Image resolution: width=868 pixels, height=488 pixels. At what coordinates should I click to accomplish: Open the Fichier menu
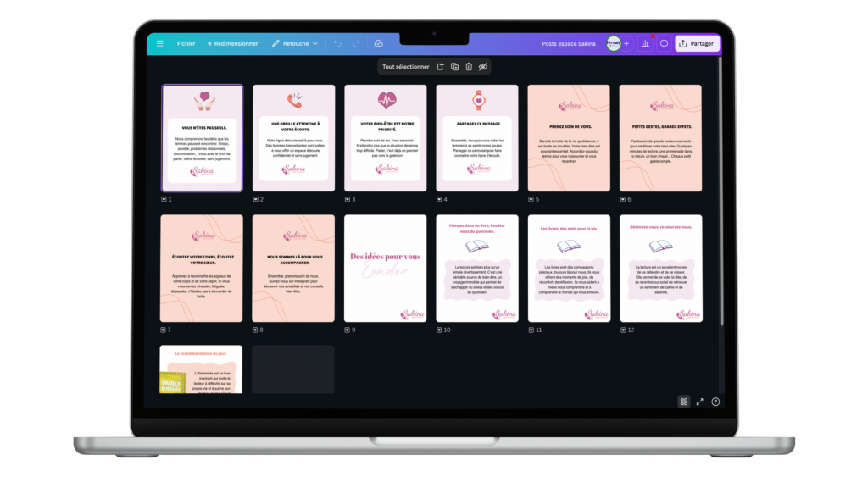186,43
